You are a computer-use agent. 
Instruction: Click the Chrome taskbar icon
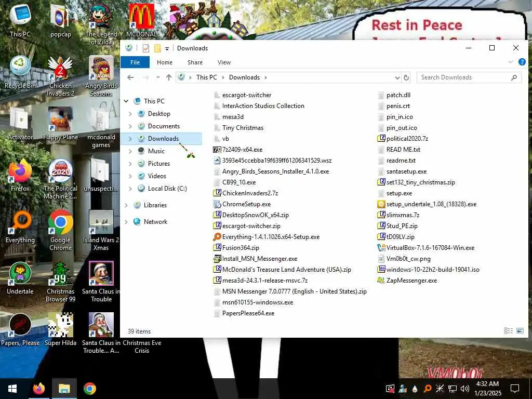tap(89, 389)
